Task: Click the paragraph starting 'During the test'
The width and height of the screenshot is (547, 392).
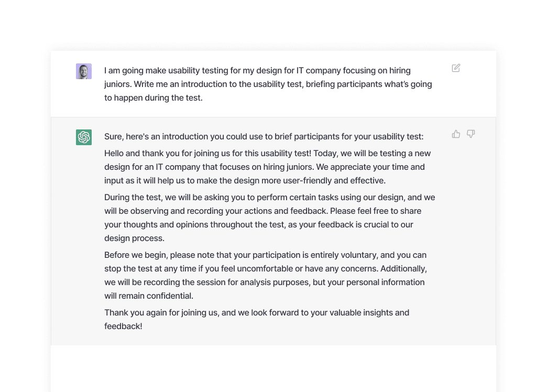Action: (x=270, y=218)
